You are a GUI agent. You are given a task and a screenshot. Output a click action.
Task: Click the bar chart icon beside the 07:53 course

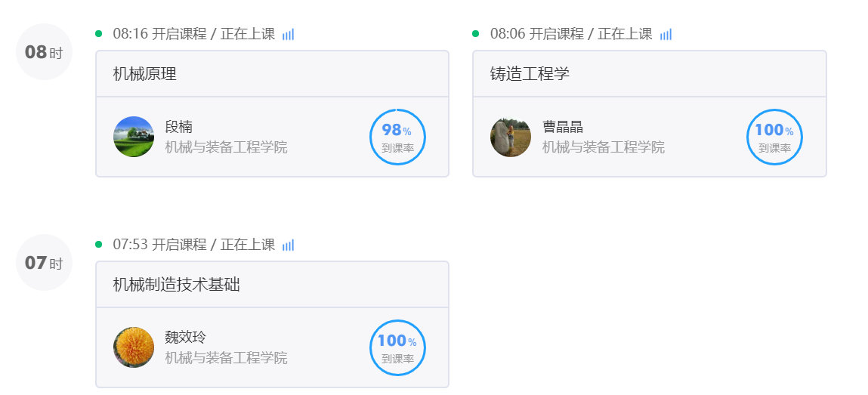288,245
